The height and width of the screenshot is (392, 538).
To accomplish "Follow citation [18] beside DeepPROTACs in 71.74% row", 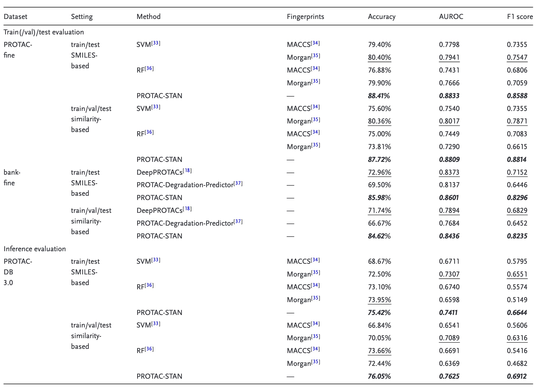I will click(187, 209).
